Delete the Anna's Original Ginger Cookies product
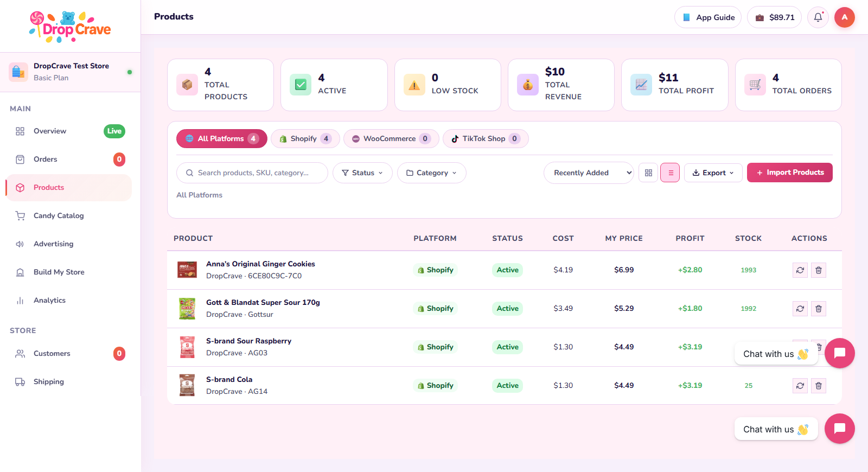This screenshot has width=868, height=472. pyautogui.click(x=819, y=270)
